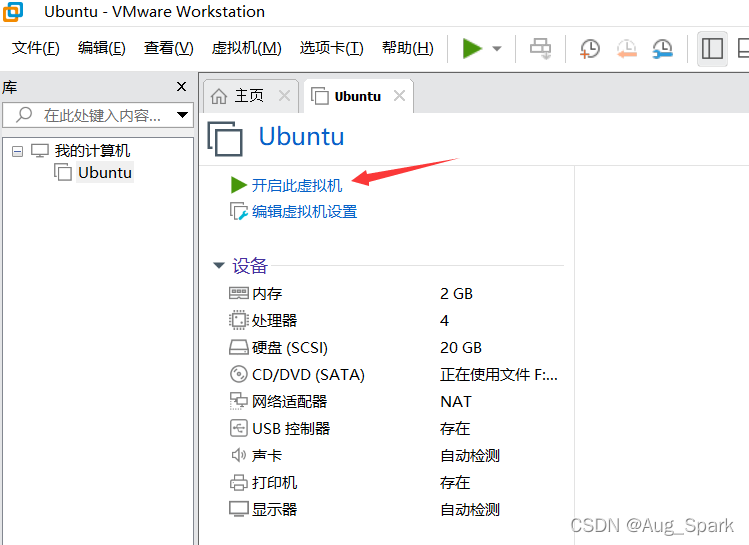Select the USB 控制器 row label
Screen dimensions: 749x545
[291, 428]
